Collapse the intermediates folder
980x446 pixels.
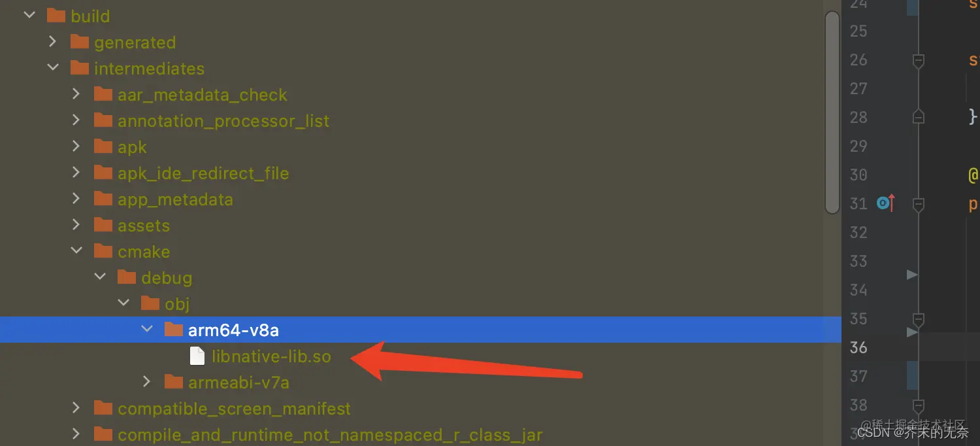tap(53, 68)
